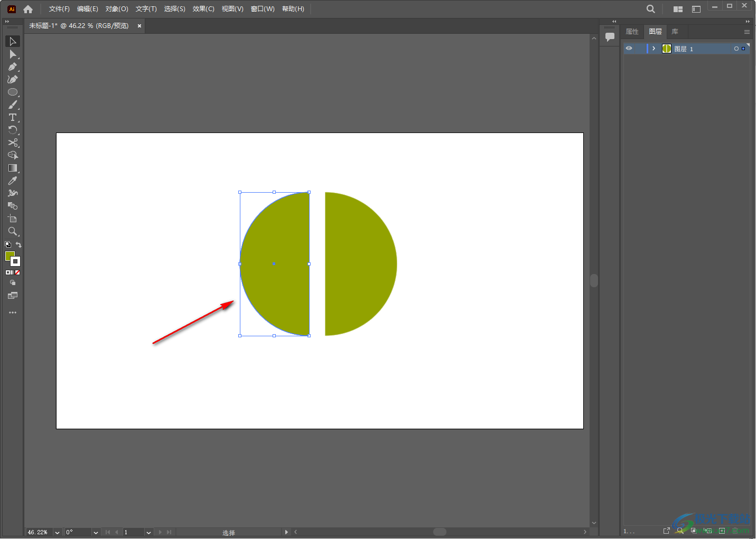This screenshot has height=539, width=756.
Task: Open the 文件(F) menu
Action: click(59, 9)
